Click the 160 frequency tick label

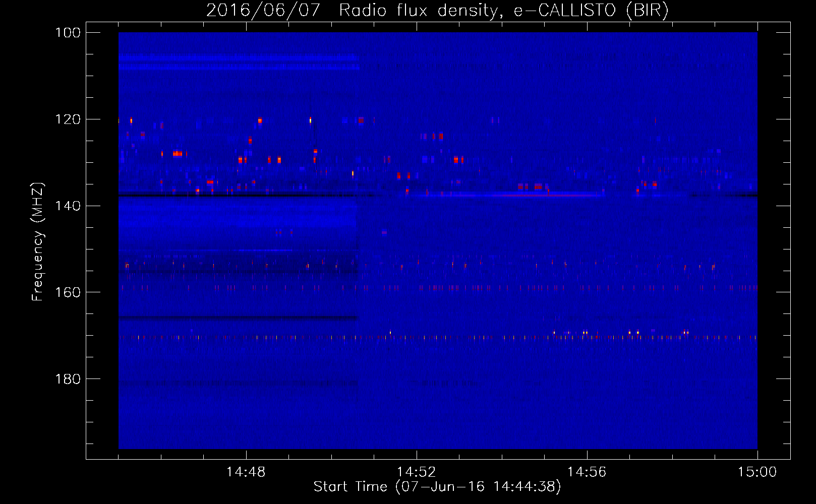pyautogui.click(x=68, y=292)
